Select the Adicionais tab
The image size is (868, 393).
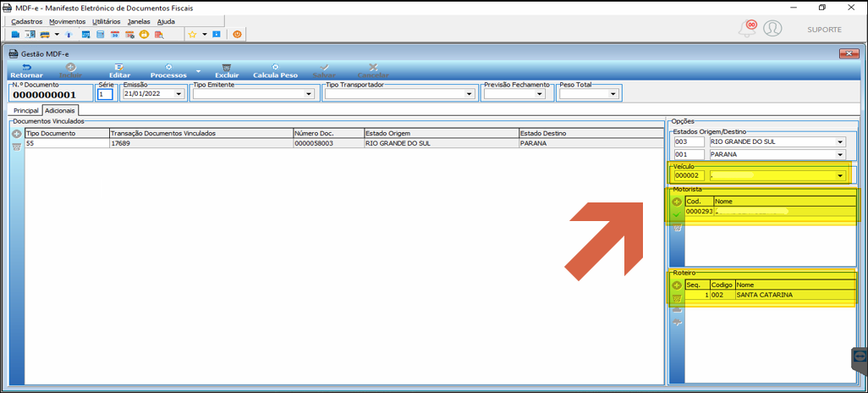click(x=61, y=110)
